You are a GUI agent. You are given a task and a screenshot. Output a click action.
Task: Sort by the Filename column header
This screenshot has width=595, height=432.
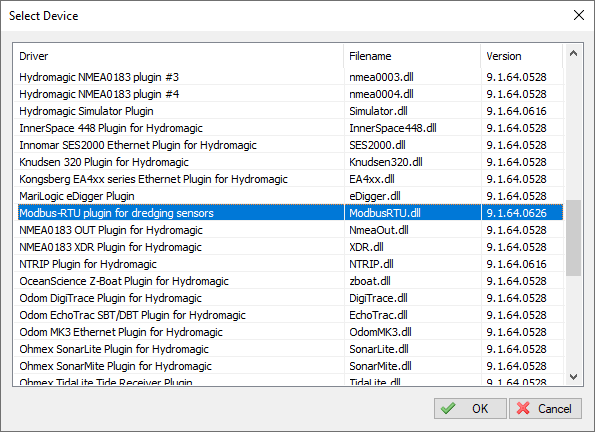(412, 56)
